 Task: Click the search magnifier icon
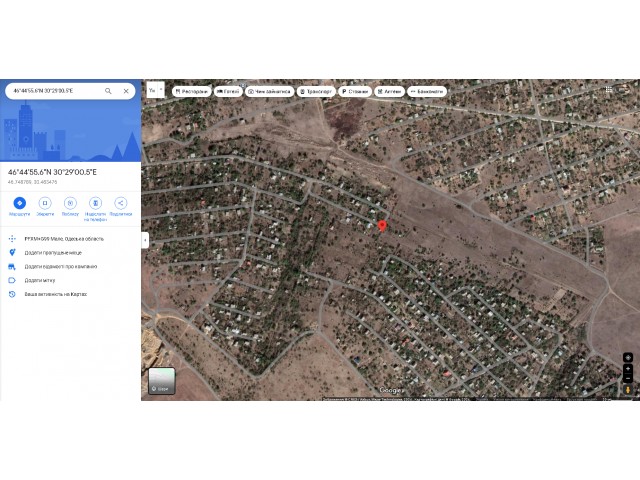pyautogui.click(x=108, y=91)
